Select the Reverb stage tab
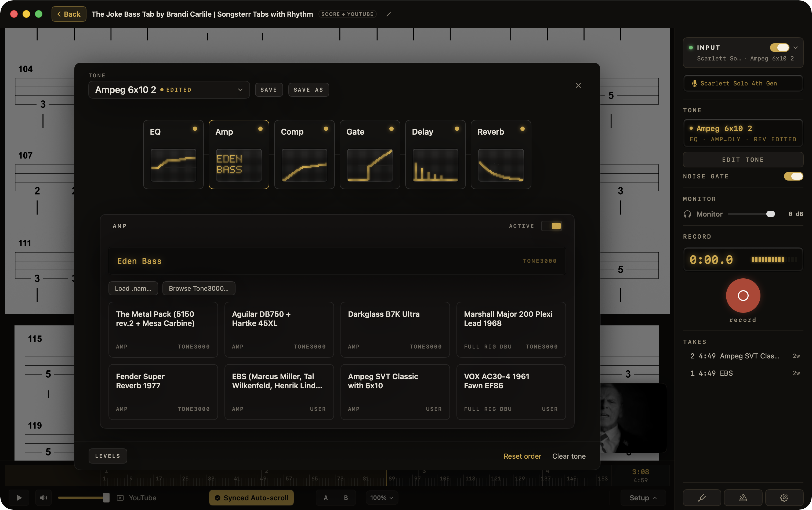812x510 pixels. [x=501, y=155]
